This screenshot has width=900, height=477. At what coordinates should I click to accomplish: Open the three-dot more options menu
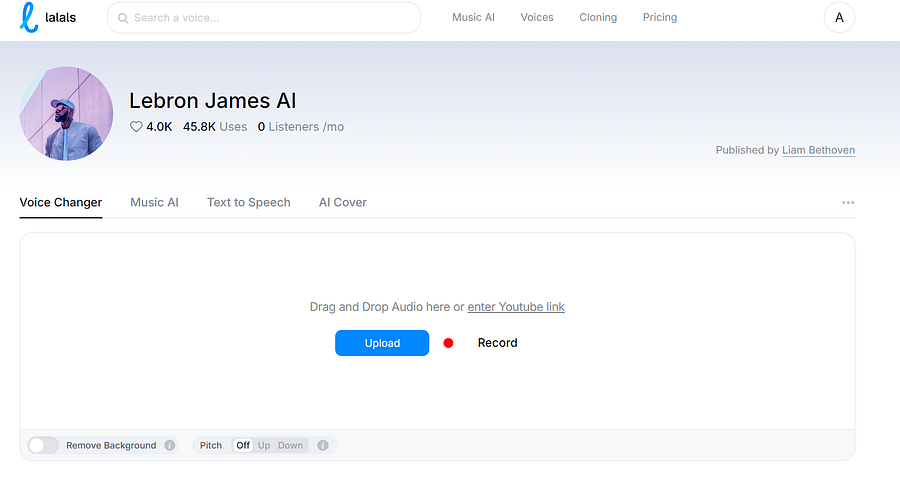[x=848, y=203]
